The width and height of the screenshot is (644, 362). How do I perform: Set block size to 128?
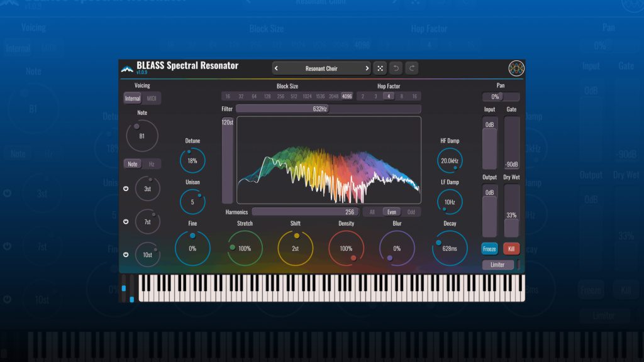pyautogui.click(x=267, y=96)
